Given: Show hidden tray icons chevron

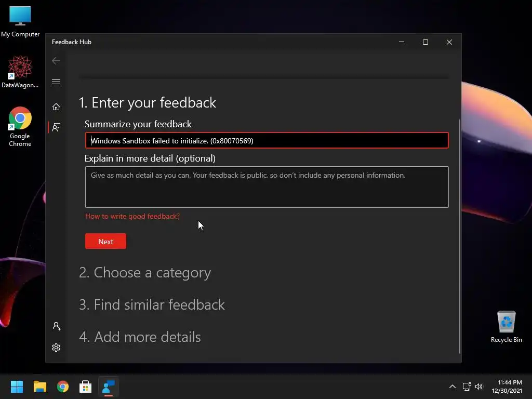Looking at the screenshot, I should 453,387.
